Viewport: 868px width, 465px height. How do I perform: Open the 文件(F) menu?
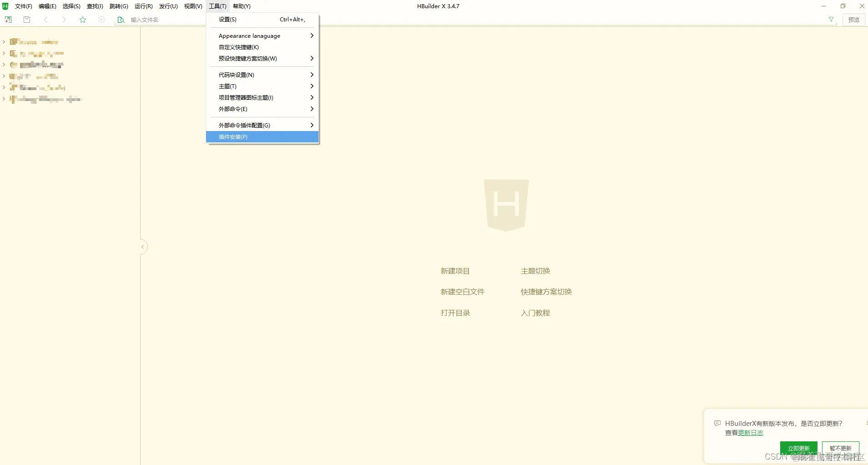(23, 6)
